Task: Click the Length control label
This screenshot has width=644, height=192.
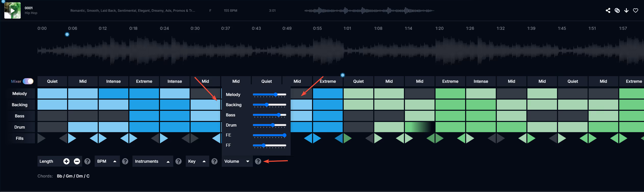Action: pos(46,161)
